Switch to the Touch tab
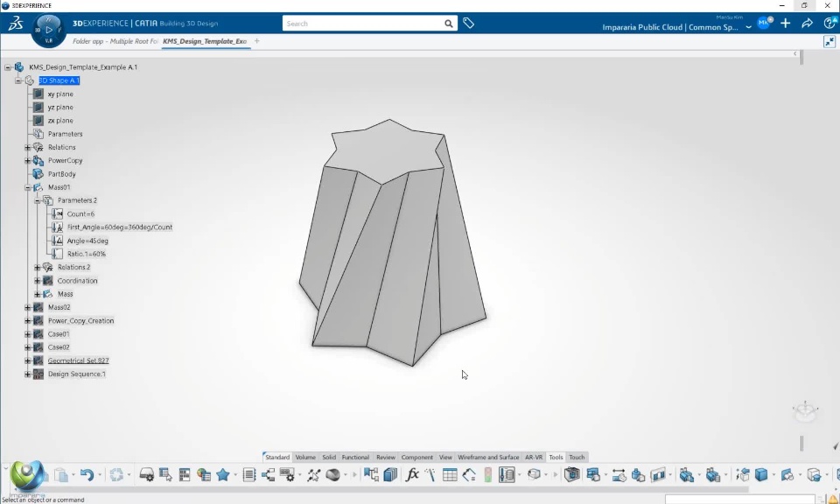This screenshot has height=504, width=840. (x=577, y=457)
